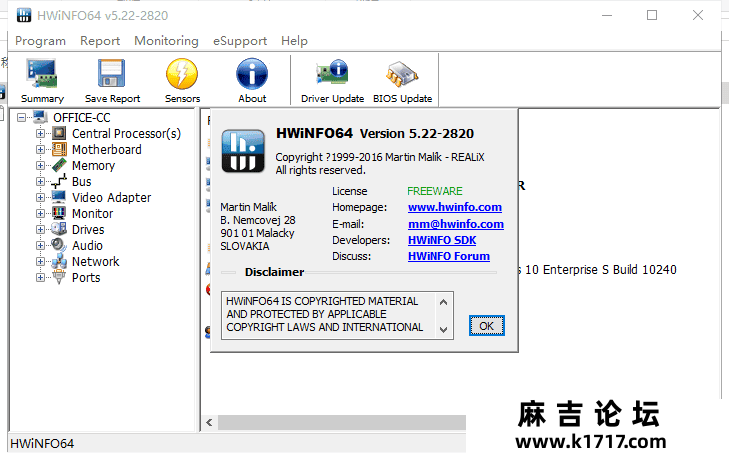Click OK to close About dialog
This screenshot has width=729, height=460.
pos(486,326)
